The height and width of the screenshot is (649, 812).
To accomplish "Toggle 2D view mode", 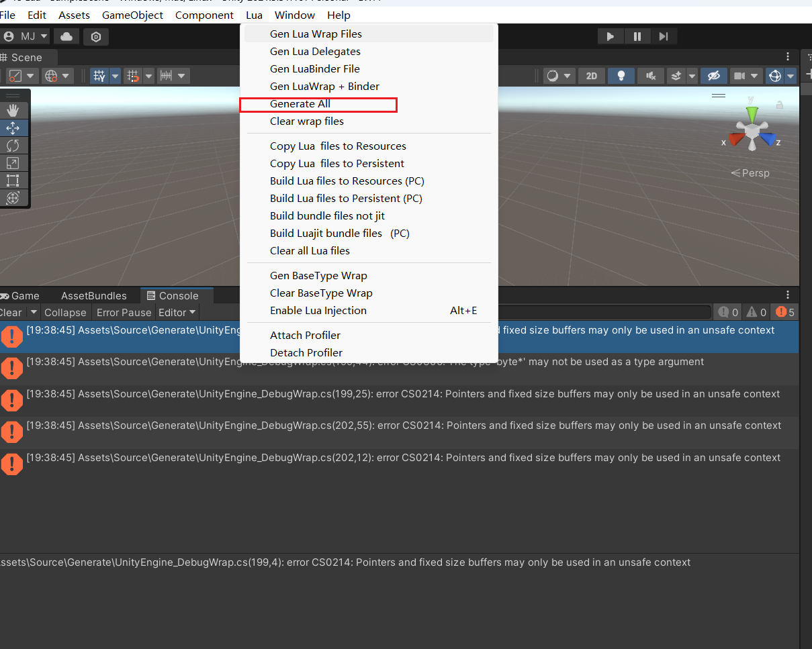I will tap(591, 76).
